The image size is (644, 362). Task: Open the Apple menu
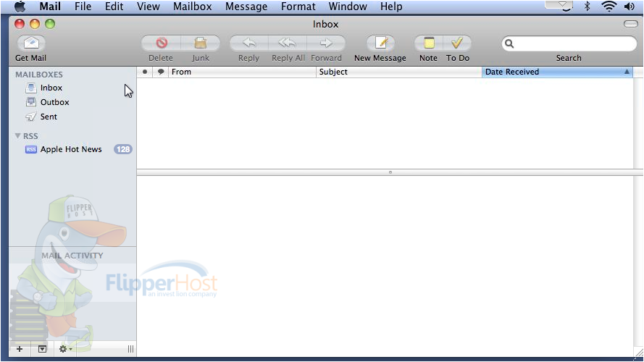click(20, 7)
